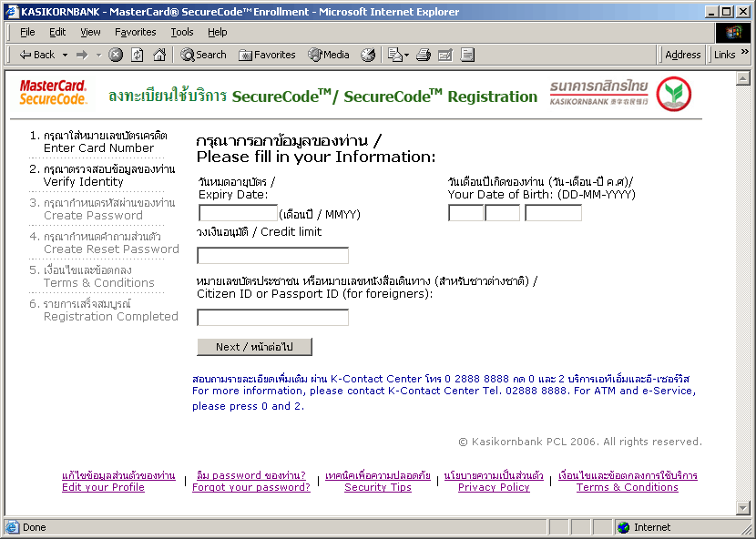The width and height of the screenshot is (756, 539).
Task: Open the Tools menu
Action: click(182, 32)
